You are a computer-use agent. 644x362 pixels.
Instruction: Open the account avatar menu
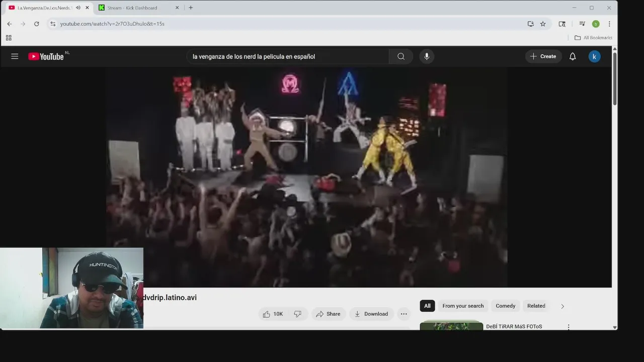(x=594, y=56)
